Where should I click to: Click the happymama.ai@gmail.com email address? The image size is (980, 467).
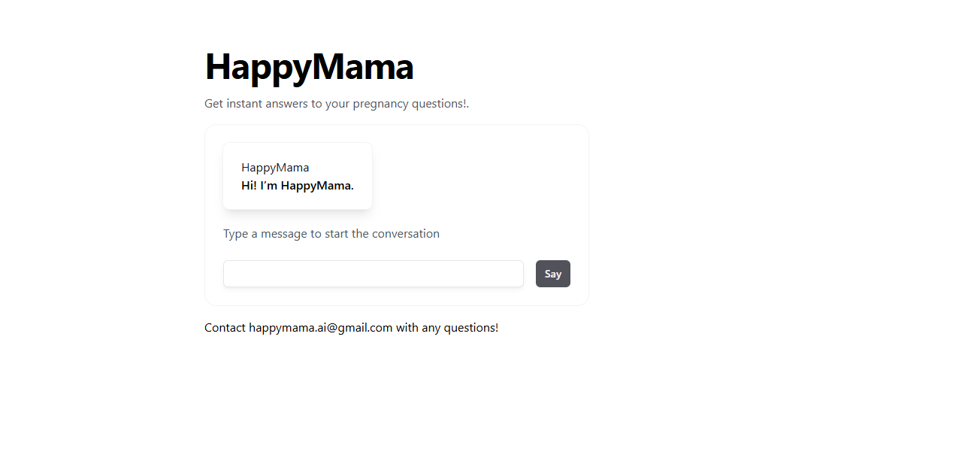pos(321,328)
